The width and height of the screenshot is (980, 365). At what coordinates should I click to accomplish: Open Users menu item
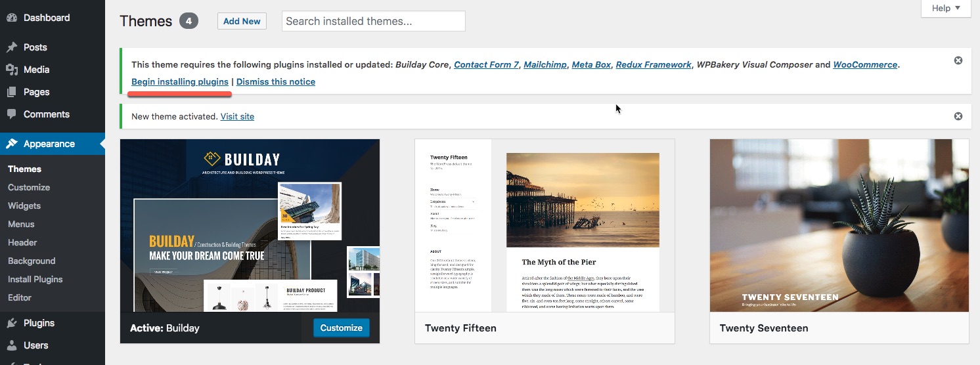(53, 345)
